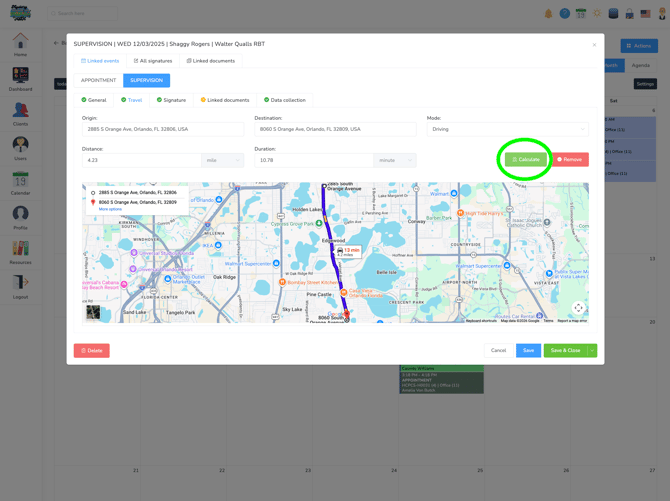
Task: Open the Signature tab
Action: coord(171,100)
